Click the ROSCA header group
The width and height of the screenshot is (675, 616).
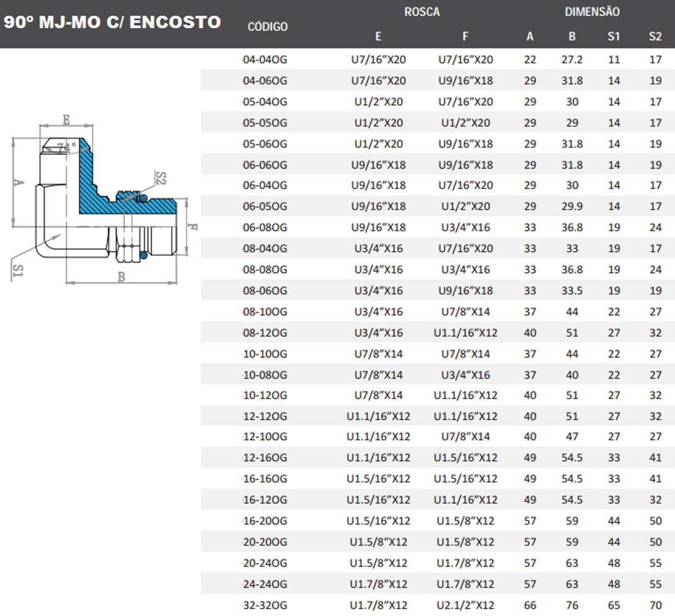421,12
